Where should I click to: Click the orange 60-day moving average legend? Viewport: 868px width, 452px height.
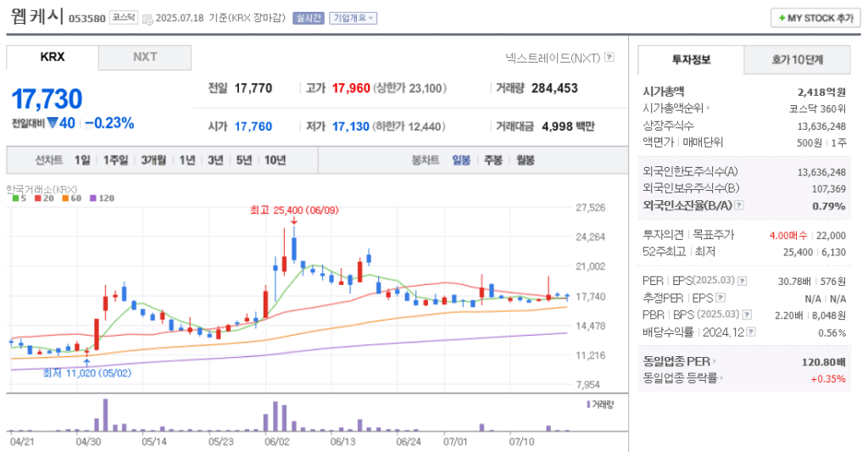coord(71,198)
